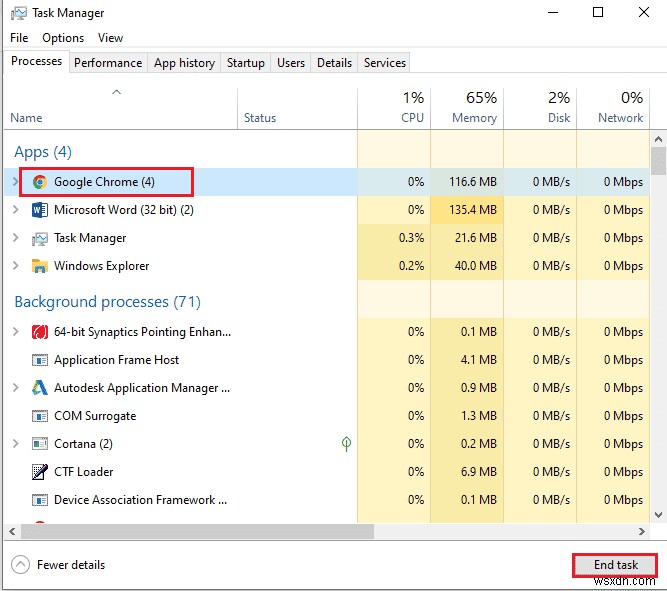This screenshot has height=591, width=667.
Task: Click the Synaptics Pointing Enhancer icon
Action: [x=40, y=332]
